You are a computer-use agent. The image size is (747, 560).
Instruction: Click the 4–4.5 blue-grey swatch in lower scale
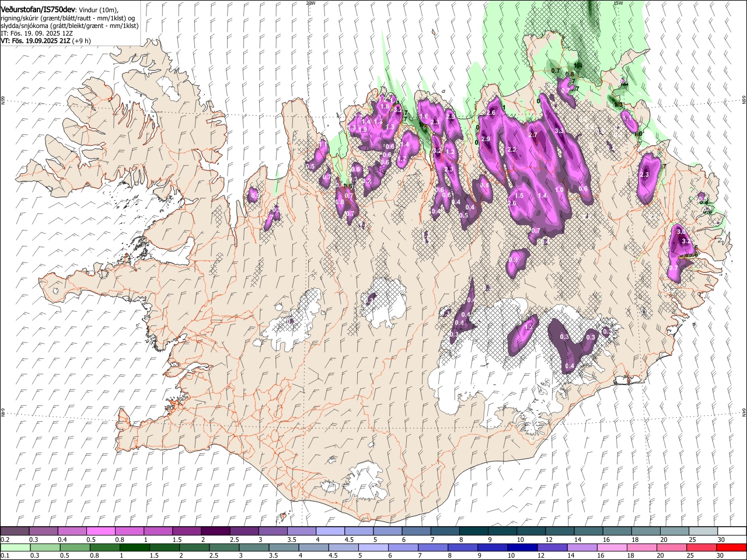pyautogui.click(x=314, y=547)
